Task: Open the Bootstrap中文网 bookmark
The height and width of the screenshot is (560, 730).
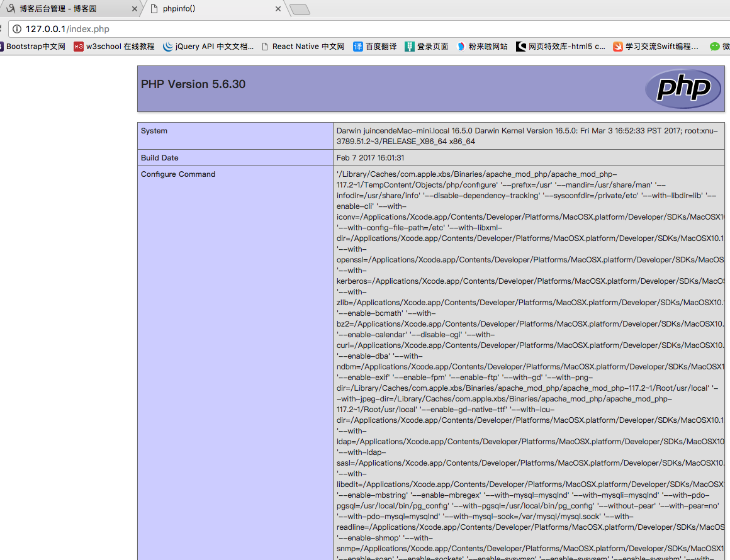Action: (x=33, y=47)
